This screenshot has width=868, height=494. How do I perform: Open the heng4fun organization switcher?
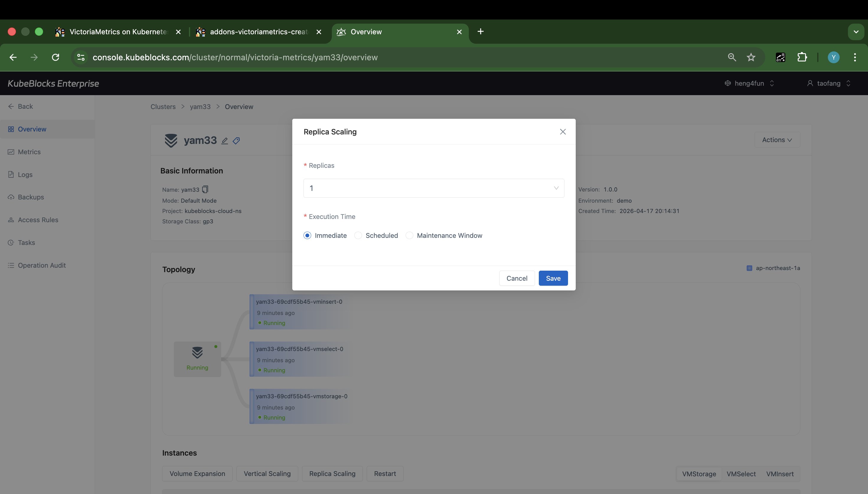tap(749, 83)
